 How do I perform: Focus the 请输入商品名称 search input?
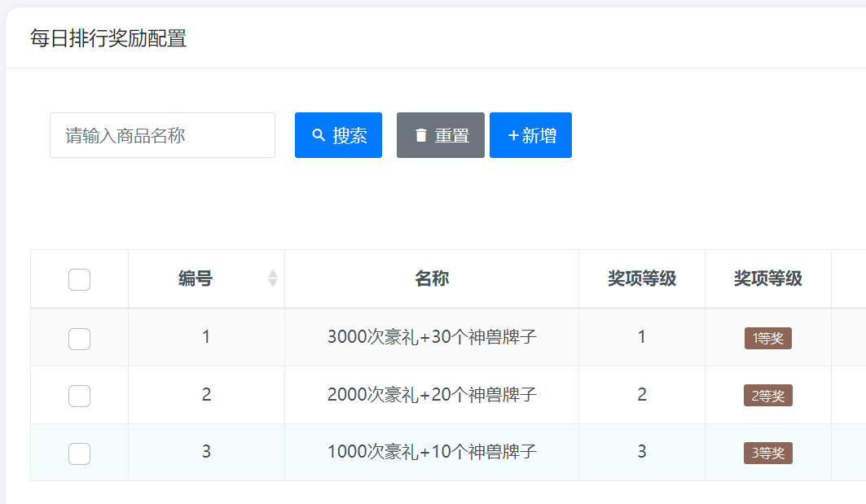pos(162,135)
